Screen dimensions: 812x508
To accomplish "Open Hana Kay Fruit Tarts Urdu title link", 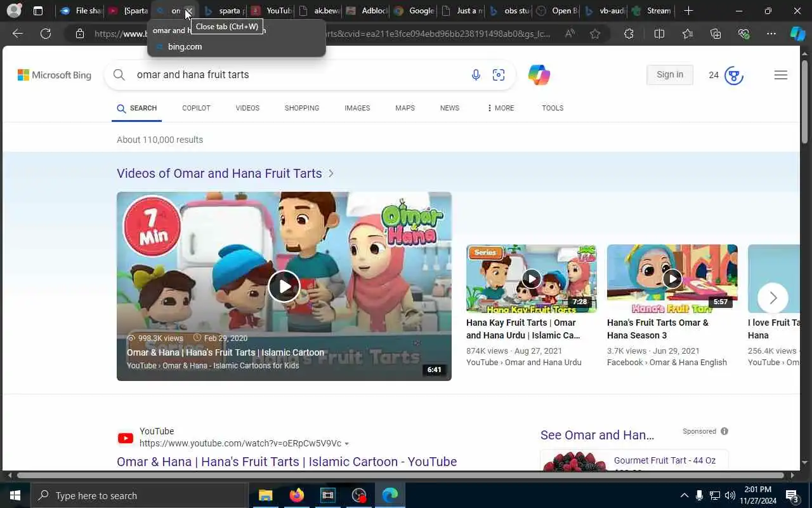I will pos(523,329).
